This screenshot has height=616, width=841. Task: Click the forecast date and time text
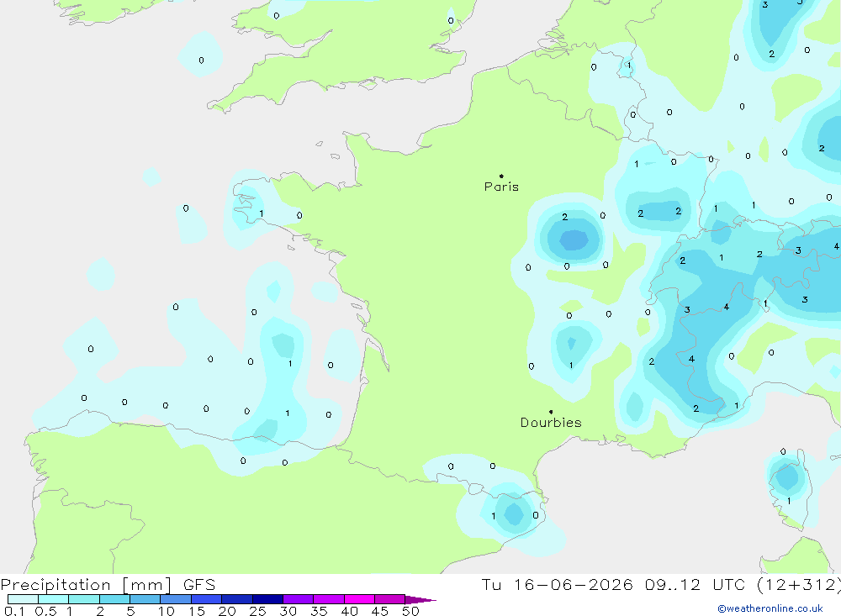tap(661, 584)
